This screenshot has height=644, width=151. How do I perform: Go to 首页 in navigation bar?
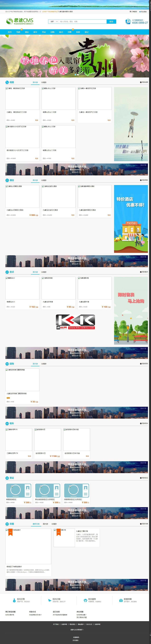pyautogui.click(x=10, y=32)
